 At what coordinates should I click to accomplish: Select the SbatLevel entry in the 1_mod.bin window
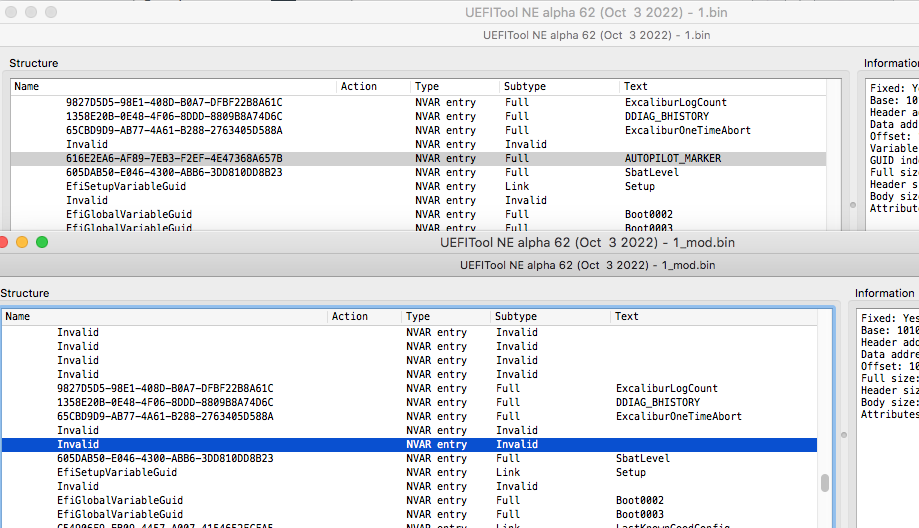(410, 459)
